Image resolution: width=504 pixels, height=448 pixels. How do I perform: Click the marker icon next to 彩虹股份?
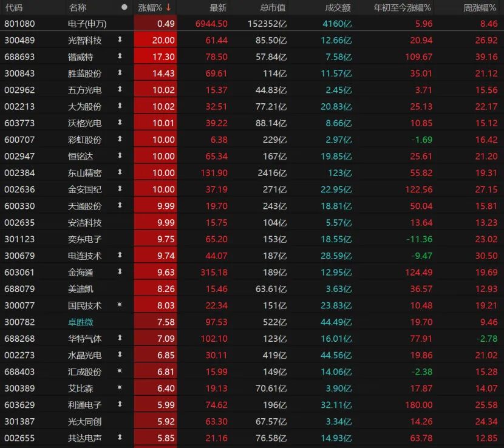point(120,139)
